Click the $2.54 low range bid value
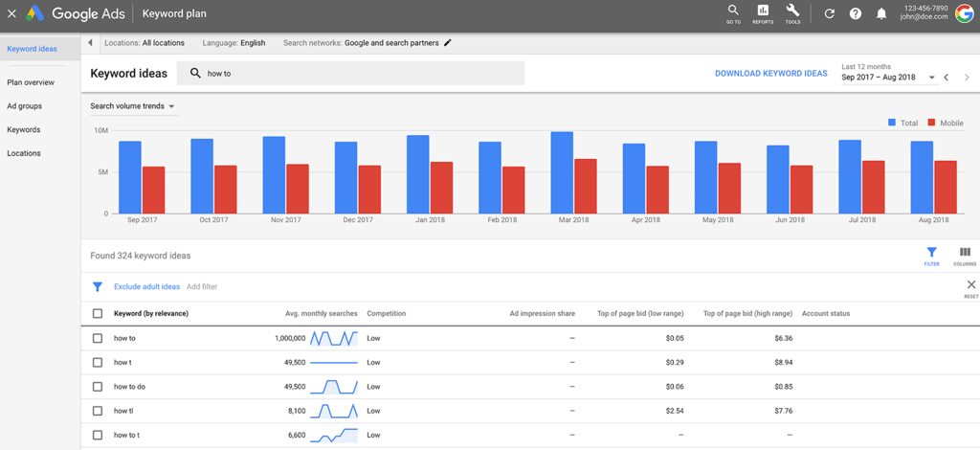 (x=675, y=411)
